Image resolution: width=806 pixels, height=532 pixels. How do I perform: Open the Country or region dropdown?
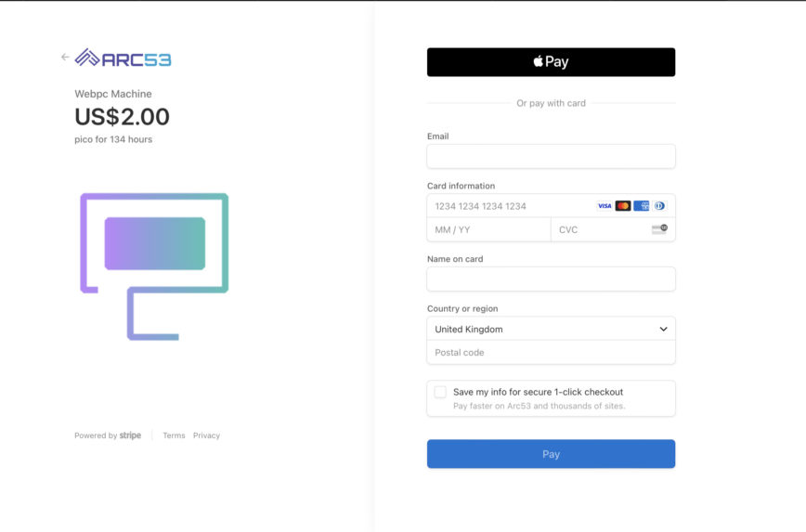pyautogui.click(x=551, y=329)
